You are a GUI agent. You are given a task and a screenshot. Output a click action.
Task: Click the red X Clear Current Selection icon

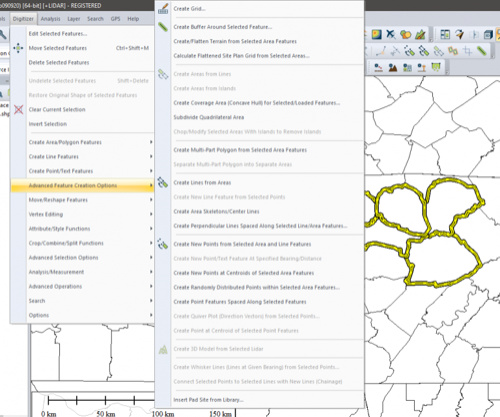(x=18, y=109)
